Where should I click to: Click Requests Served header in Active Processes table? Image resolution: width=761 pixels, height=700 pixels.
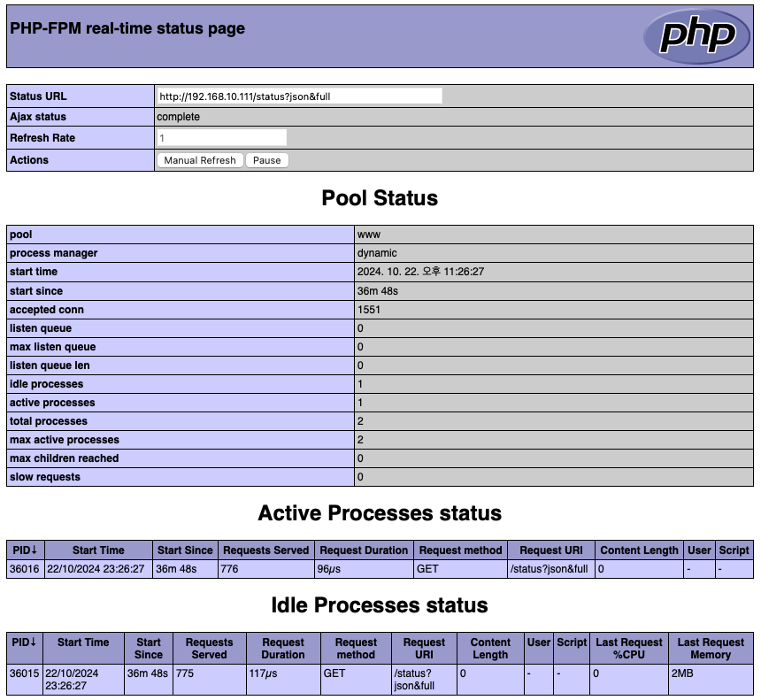coord(266,550)
